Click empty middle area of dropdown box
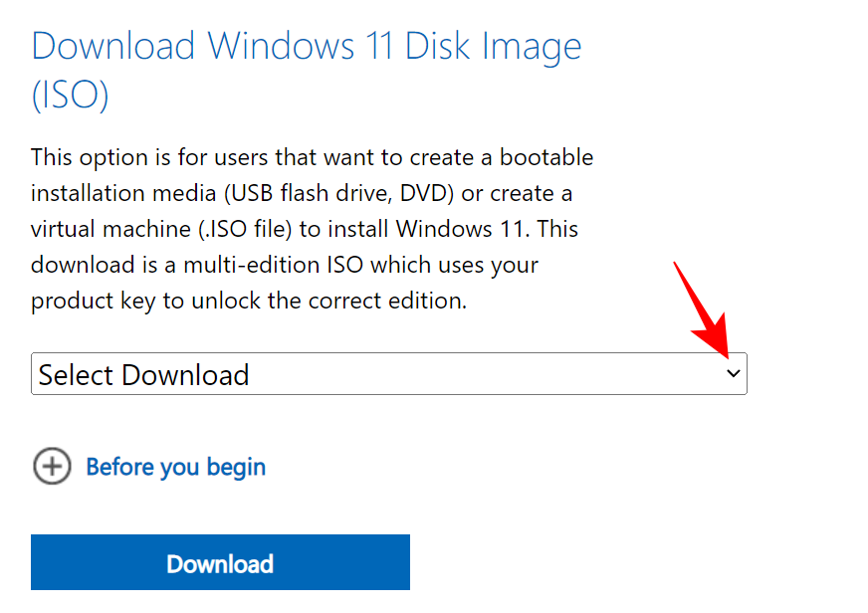This screenshot has height=613, width=868. pos(478,374)
